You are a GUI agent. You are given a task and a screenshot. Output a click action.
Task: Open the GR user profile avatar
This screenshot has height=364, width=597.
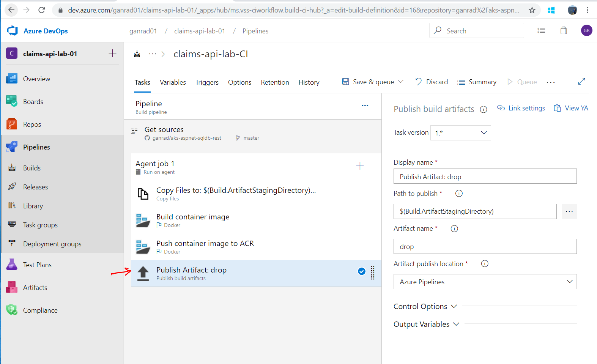click(586, 30)
